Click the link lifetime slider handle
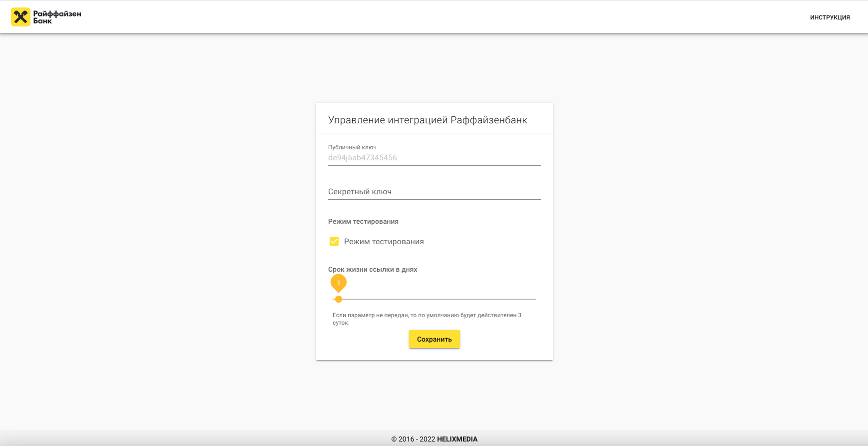 (x=339, y=299)
